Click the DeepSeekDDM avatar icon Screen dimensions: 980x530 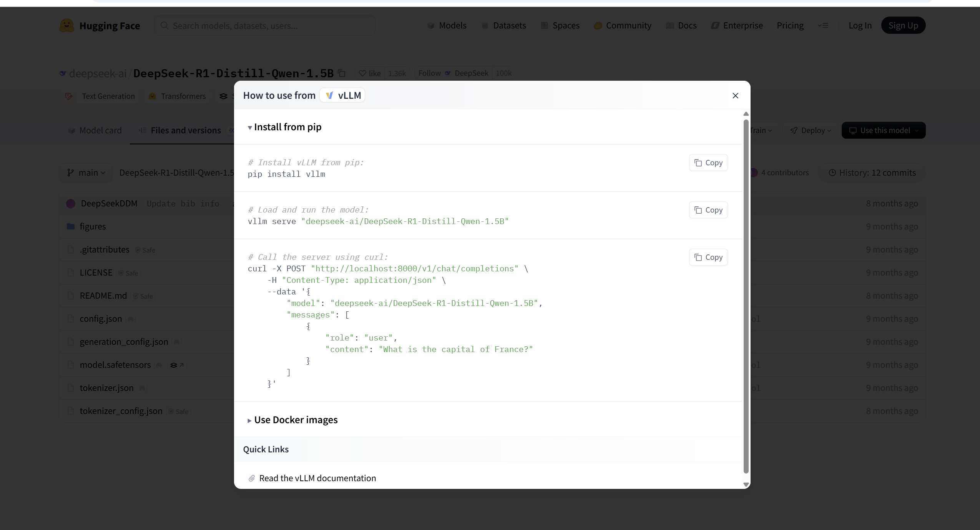[71, 204]
